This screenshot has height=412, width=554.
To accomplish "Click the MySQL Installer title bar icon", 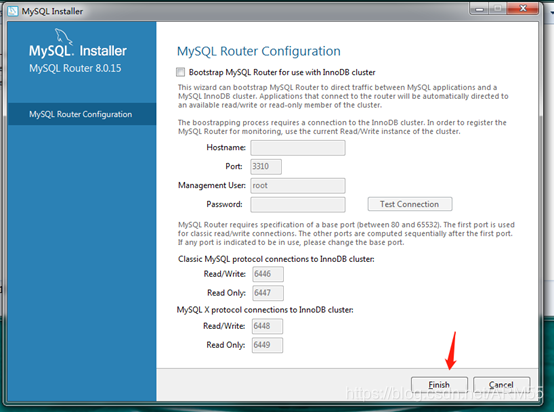I will (x=13, y=11).
